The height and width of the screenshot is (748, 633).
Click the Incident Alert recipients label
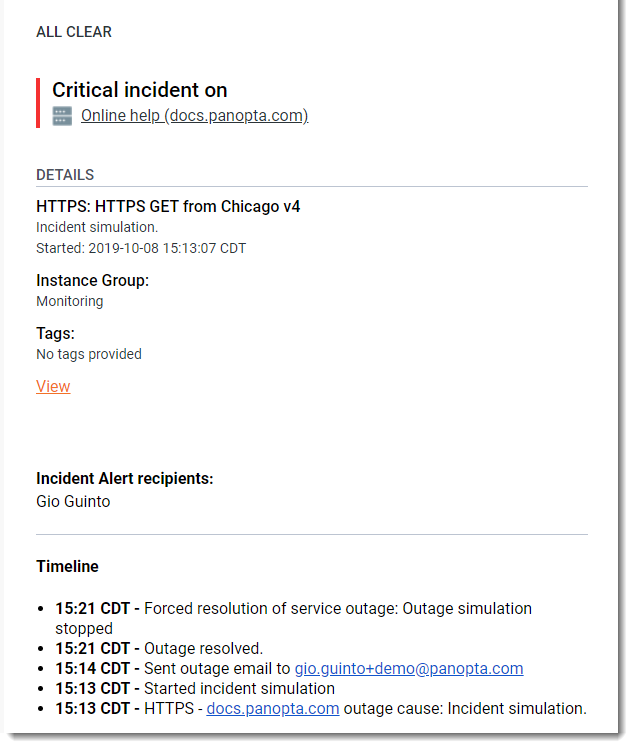pyautogui.click(x=125, y=478)
